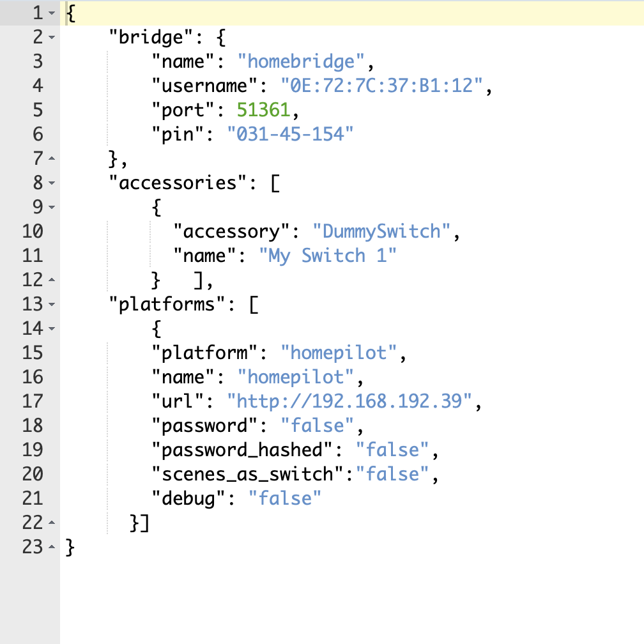Collapse the platform object on line 14
This screenshot has width=644, height=644.
coord(52,329)
